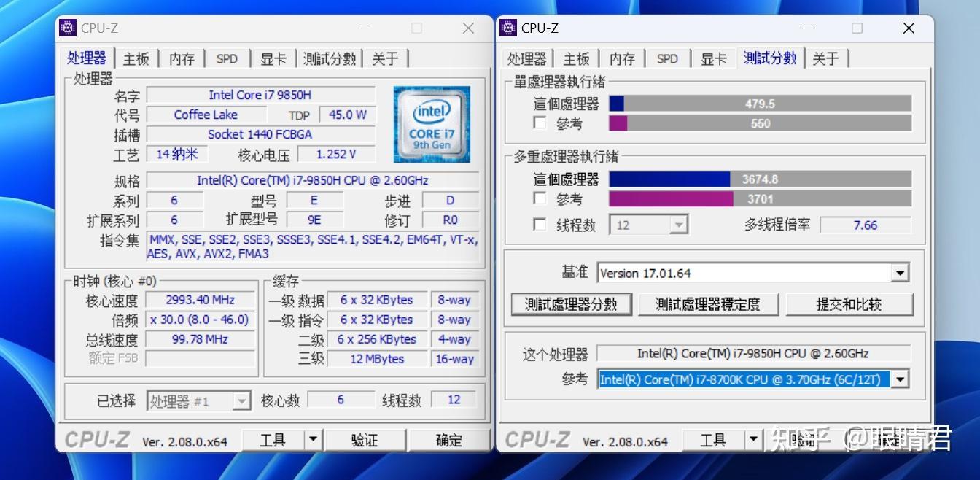The height and width of the screenshot is (480, 980).
Task: Click the 代号 Coffee Lake field
Action: (206, 115)
